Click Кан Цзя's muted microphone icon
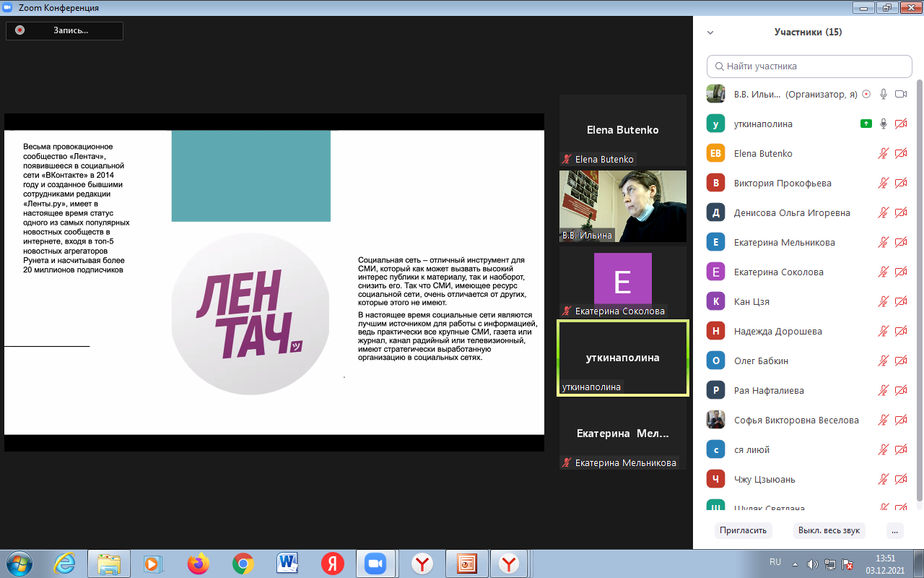 (883, 301)
